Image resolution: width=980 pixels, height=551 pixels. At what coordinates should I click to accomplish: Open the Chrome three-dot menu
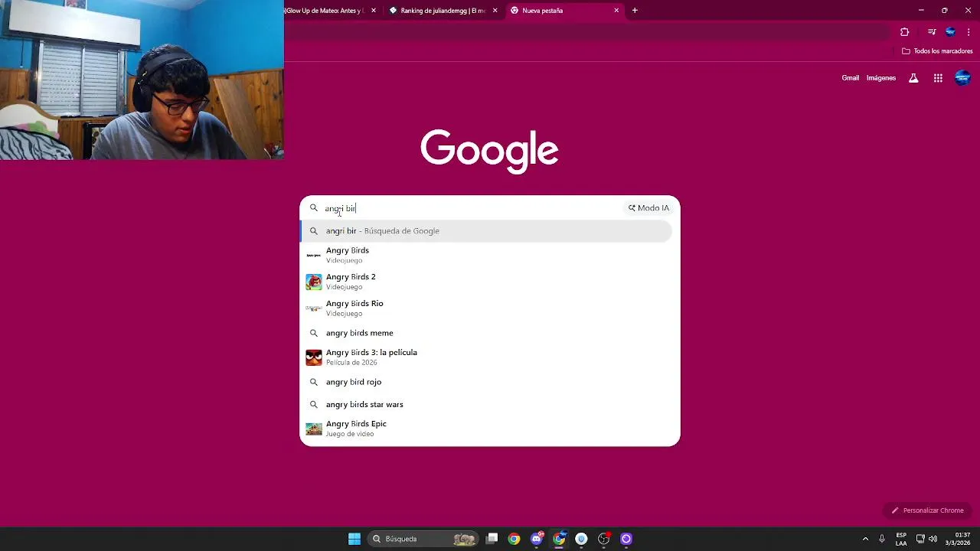click(x=969, y=32)
